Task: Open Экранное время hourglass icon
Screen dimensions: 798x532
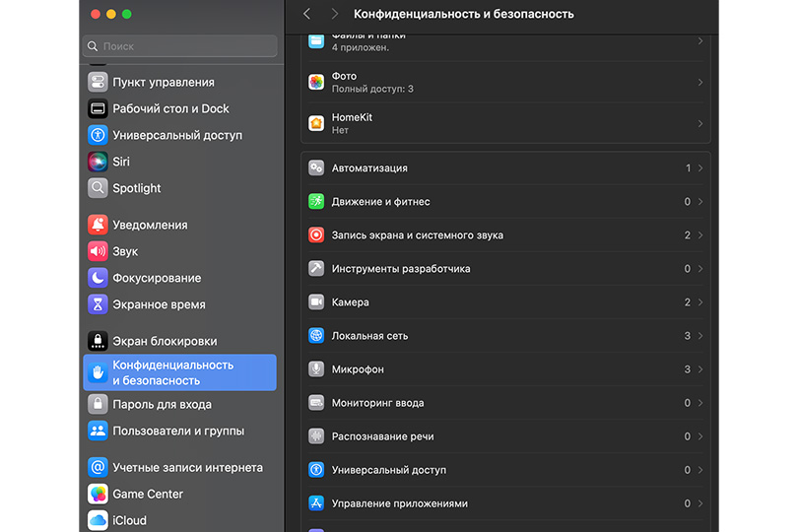Action: tap(98, 303)
